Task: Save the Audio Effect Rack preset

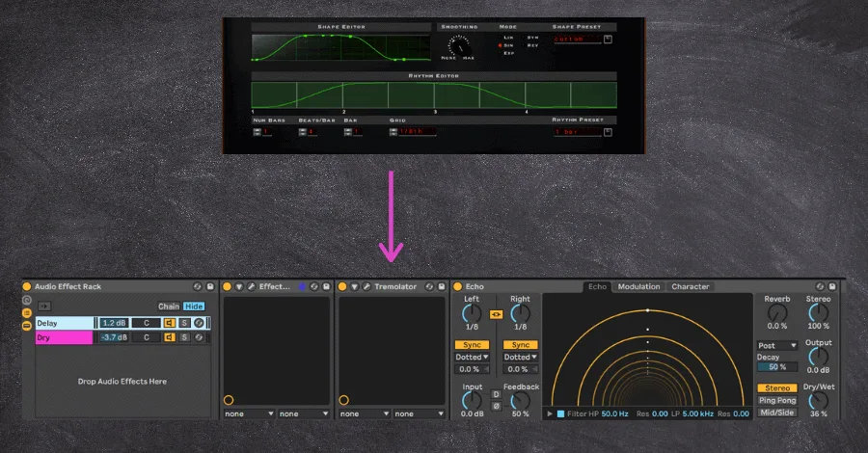Action: pyautogui.click(x=210, y=286)
